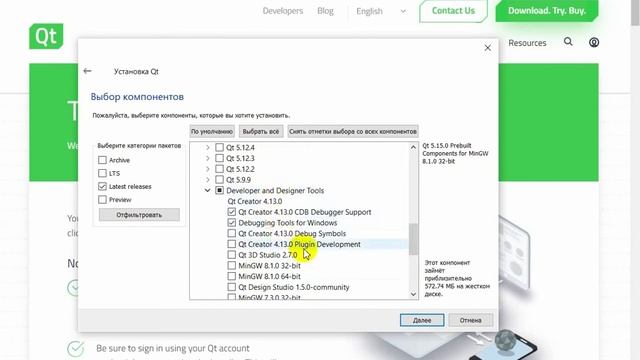The width and height of the screenshot is (640, 360).
Task: Toggle the Archive category checkbox
Action: pyautogui.click(x=102, y=160)
